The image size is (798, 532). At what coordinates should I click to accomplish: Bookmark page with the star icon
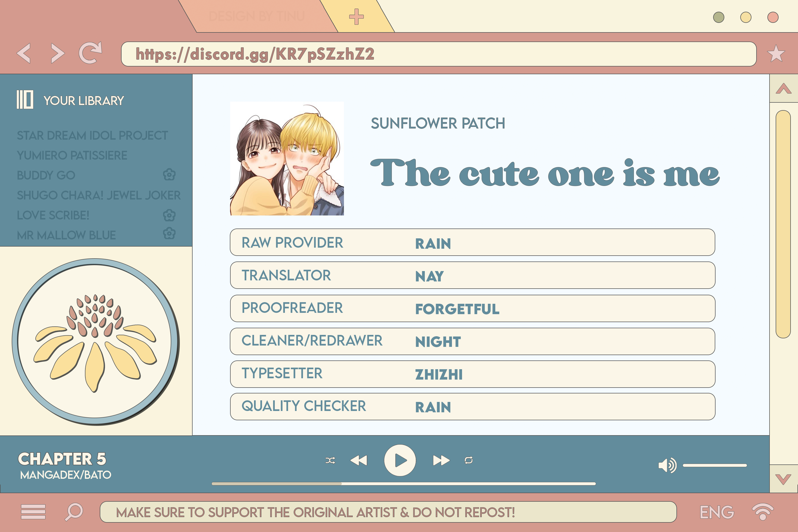[776, 54]
